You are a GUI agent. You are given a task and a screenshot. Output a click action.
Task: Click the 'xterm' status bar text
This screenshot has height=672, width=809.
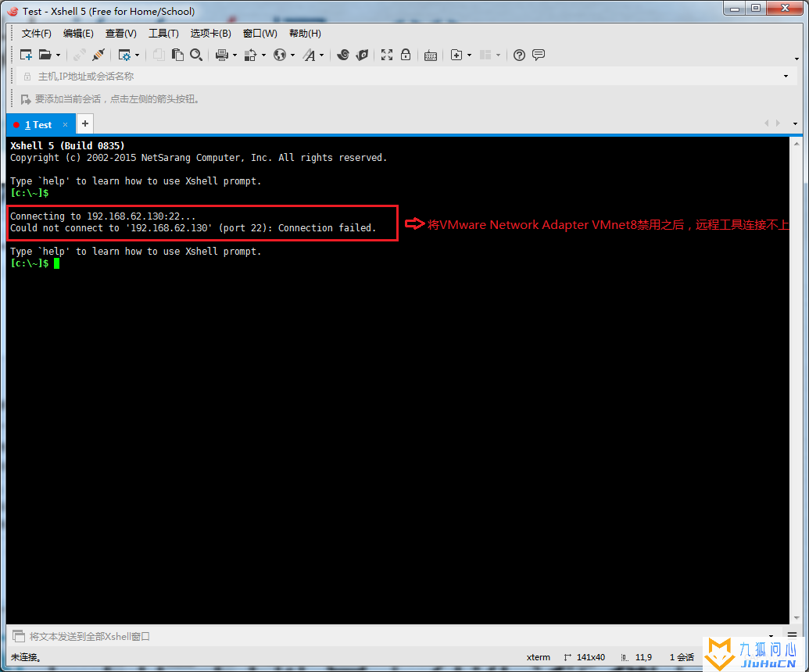tap(538, 657)
